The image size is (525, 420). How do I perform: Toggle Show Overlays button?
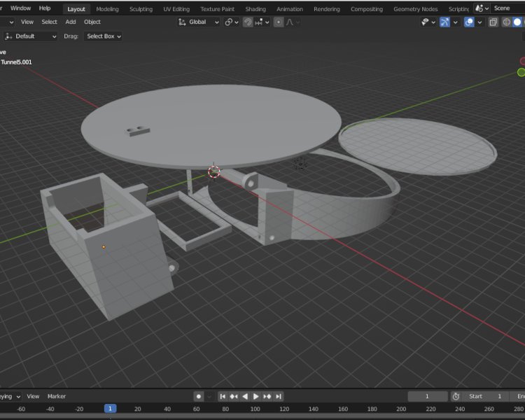pos(469,22)
